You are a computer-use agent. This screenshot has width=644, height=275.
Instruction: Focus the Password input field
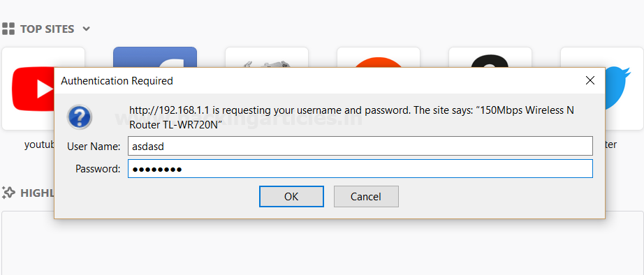click(x=360, y=169)
